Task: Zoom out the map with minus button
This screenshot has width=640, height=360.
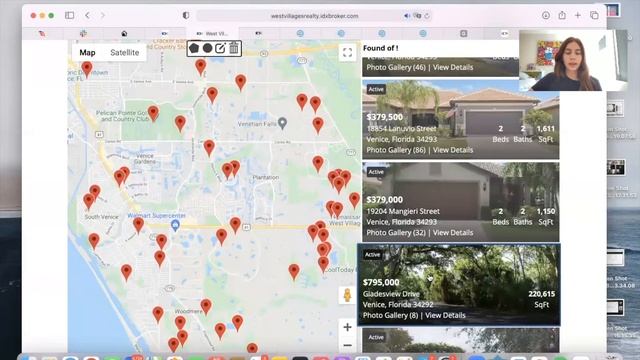Action: pyautogui.click(x=347, y=345)
